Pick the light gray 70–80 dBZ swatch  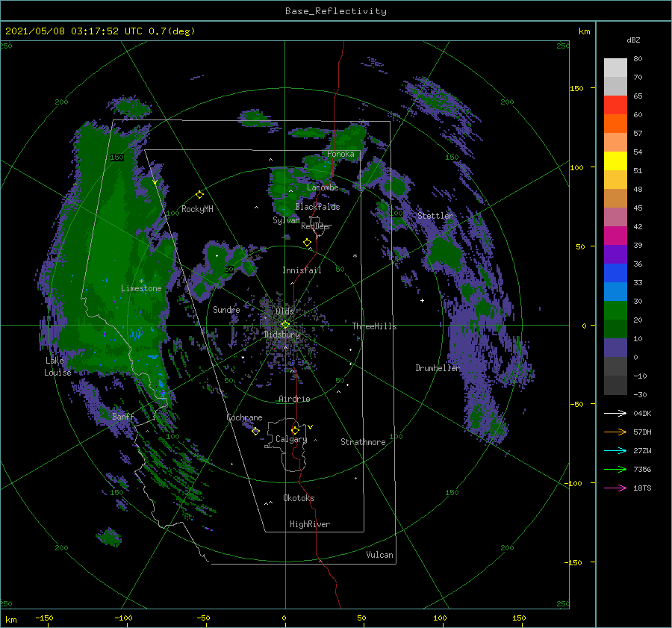pyautogui.click(x=615, y=68)
